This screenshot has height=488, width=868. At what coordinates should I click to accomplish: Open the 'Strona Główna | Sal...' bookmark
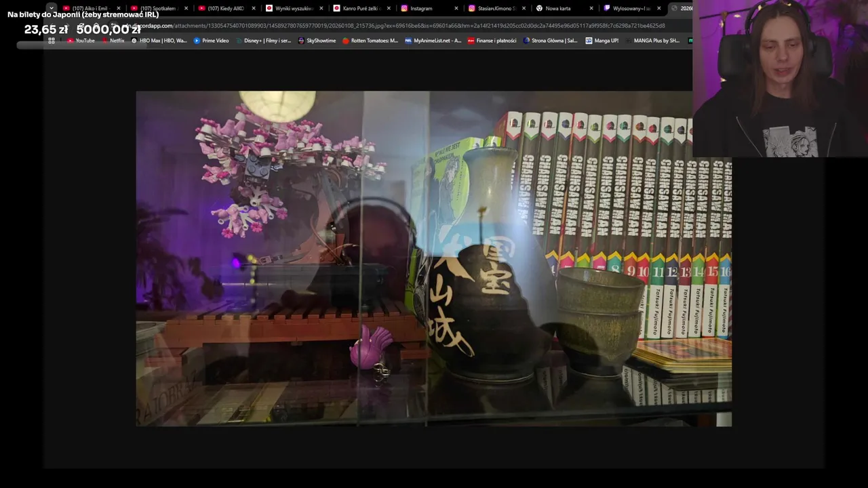(x=550, y=41)
